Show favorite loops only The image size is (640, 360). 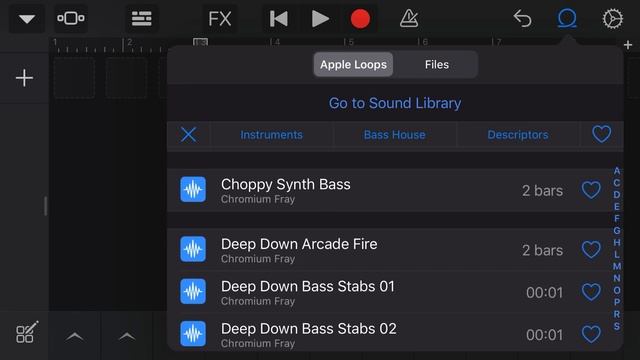coord(602,134)
